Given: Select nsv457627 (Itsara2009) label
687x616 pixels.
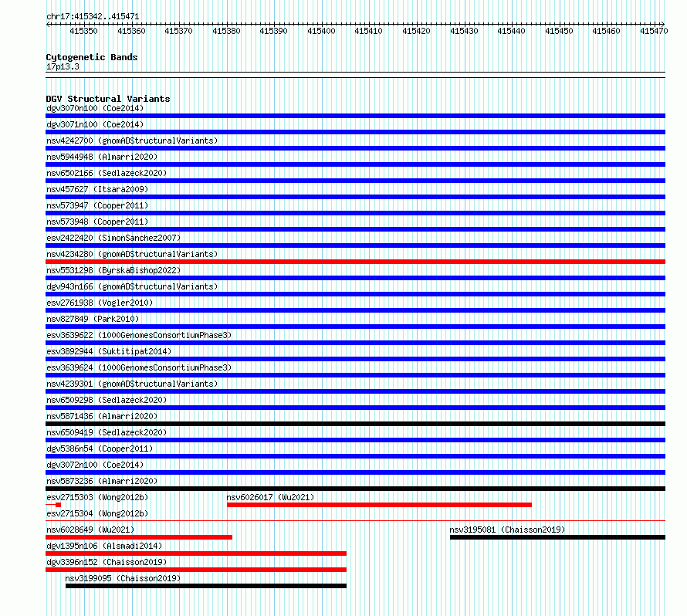Looking at the screenshot, I should point(97,189).
